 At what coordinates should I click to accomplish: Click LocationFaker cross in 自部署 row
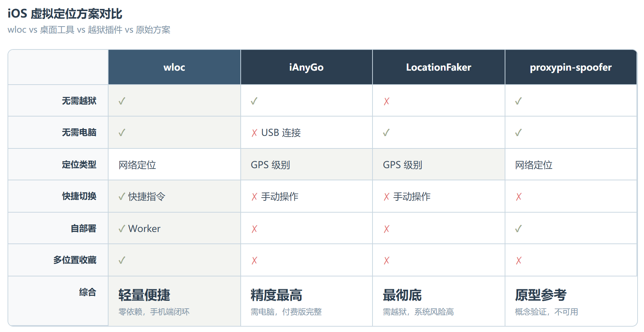pos(386,229)
